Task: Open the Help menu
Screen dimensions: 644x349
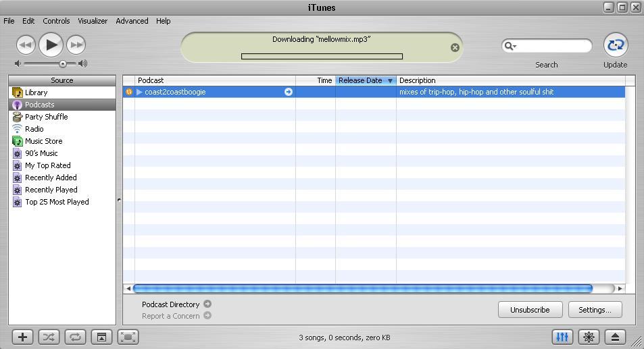Action: click(x=163, y=21)
